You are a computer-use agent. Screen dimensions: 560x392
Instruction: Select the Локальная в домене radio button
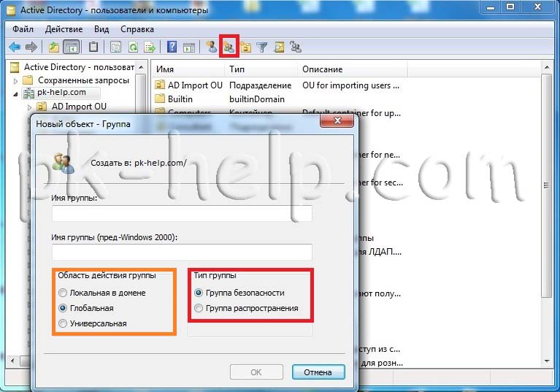tap(63, 293)
